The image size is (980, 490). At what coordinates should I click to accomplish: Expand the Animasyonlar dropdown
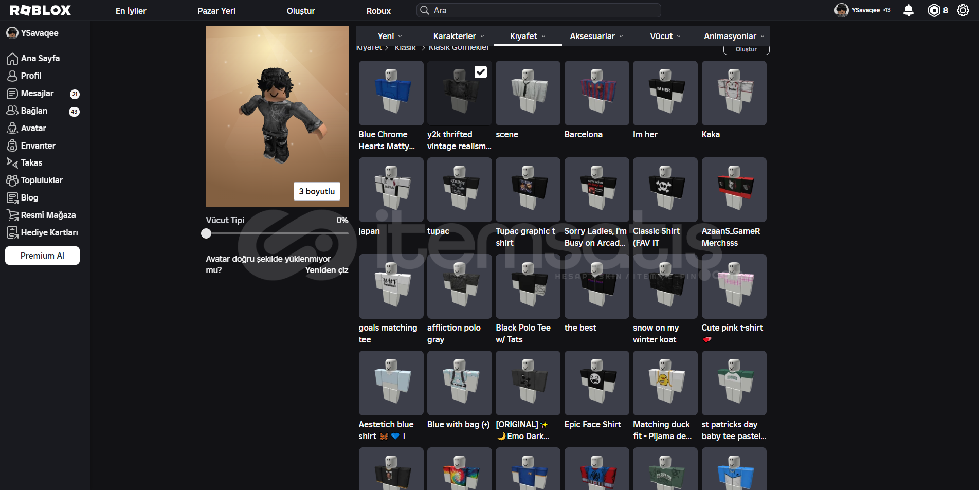pyautogui.click(x=734, y=36)
